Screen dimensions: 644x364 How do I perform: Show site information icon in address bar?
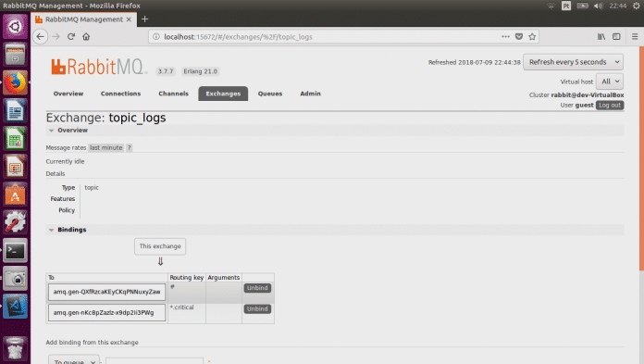tap(156, 37)
